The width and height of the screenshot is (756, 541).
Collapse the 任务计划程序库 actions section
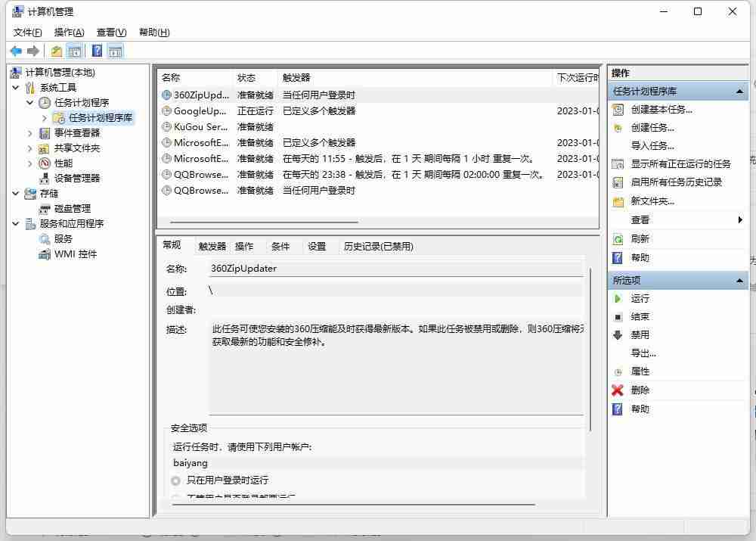point(739,92)
